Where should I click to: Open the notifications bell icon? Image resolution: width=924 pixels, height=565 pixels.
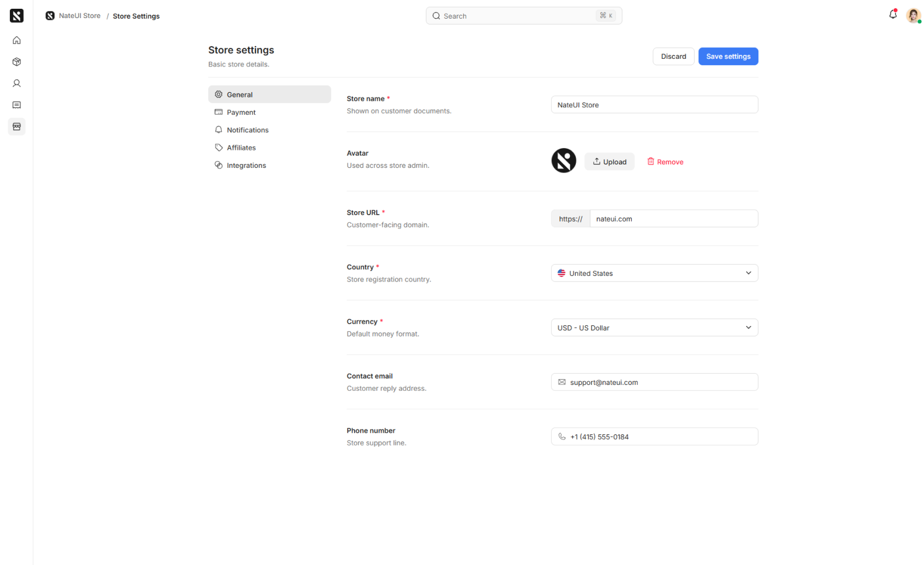tap(893, 15)
